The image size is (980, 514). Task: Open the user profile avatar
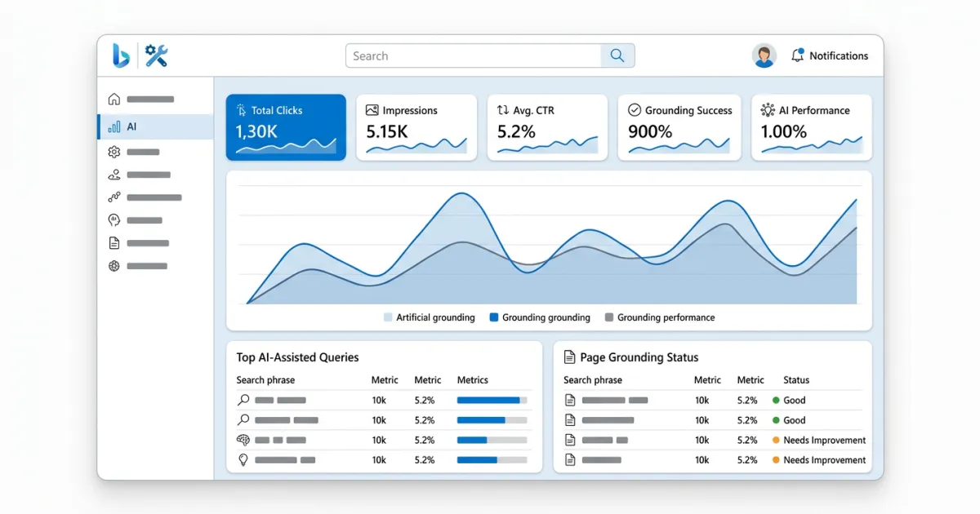tap(764, 55)
